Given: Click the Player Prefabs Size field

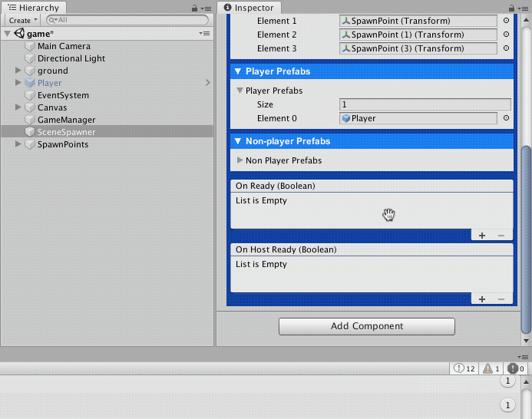Looking at the screenshot, I should (x=425, y=104).
